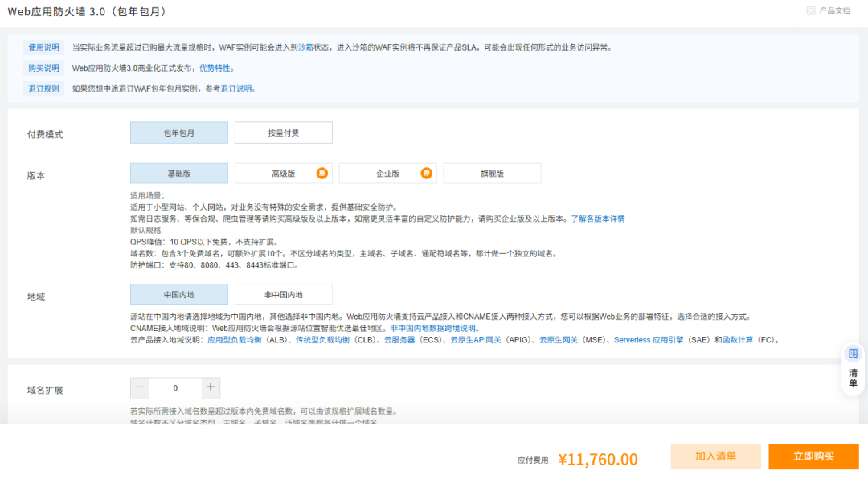Open the 沙箱 link in usage notes
The width and height of the screenshot is (868, 483).
pyautogui.click(x=305, y=47)
